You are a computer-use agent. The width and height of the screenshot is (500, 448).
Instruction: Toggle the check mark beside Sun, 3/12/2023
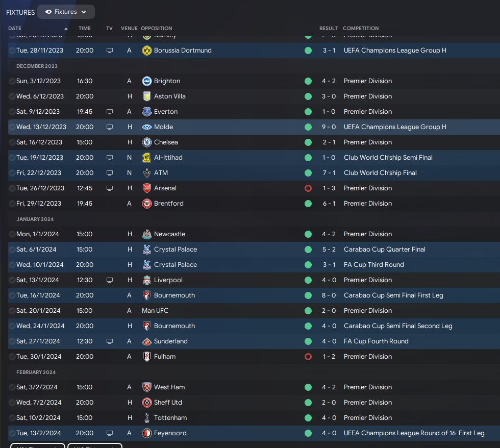point(12,81)
